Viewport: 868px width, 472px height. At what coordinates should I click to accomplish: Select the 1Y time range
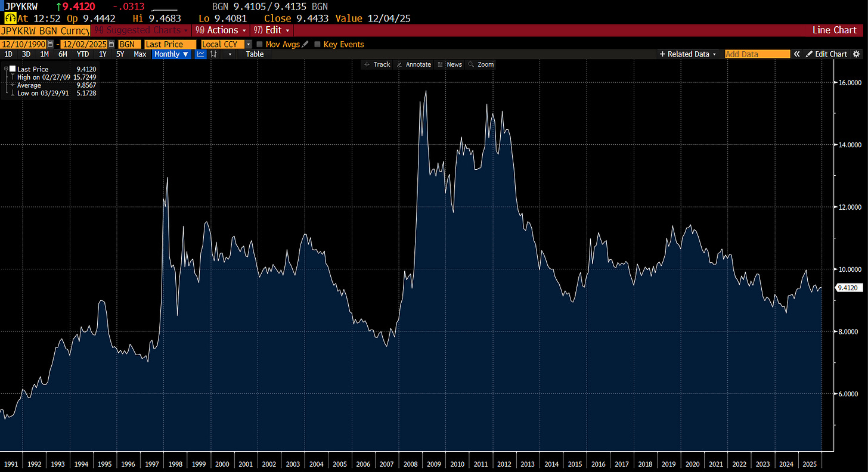pyautogui.click(x=103, y=54)
